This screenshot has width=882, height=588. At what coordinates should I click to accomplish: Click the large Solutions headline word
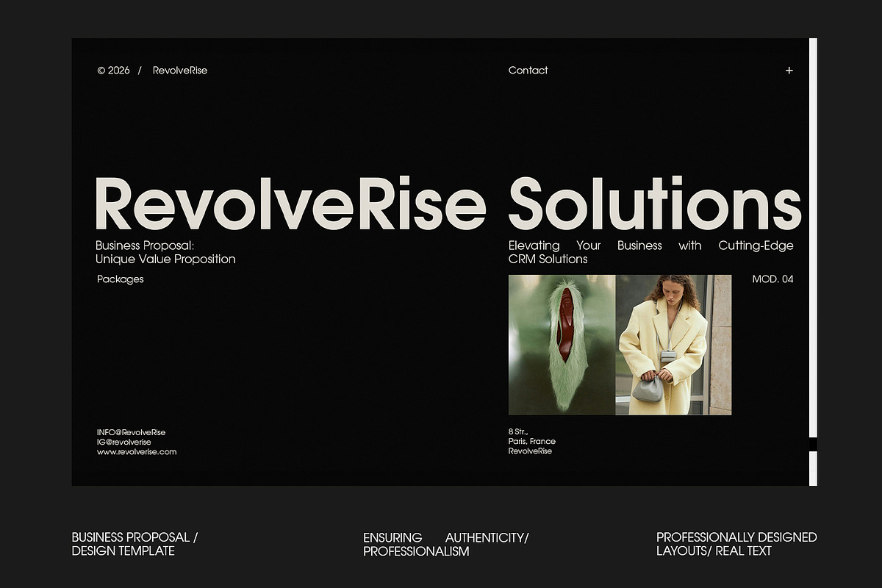coord(654,204)
